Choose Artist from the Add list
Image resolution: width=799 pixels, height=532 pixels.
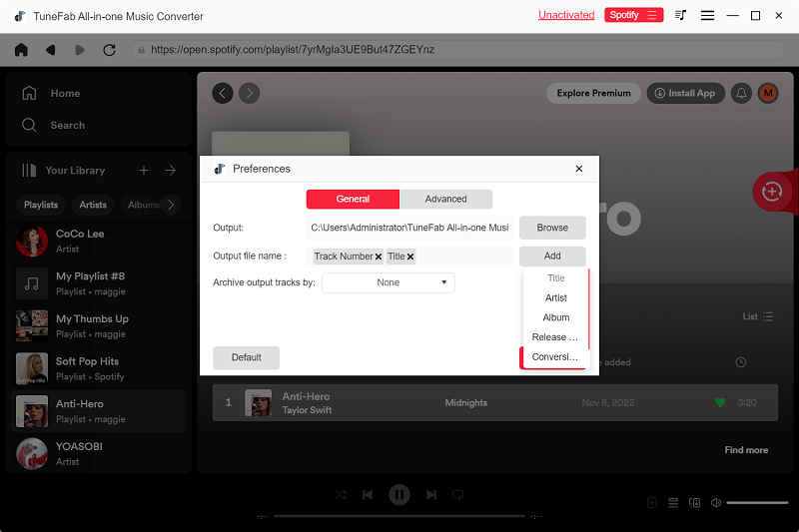pos(556,297)
